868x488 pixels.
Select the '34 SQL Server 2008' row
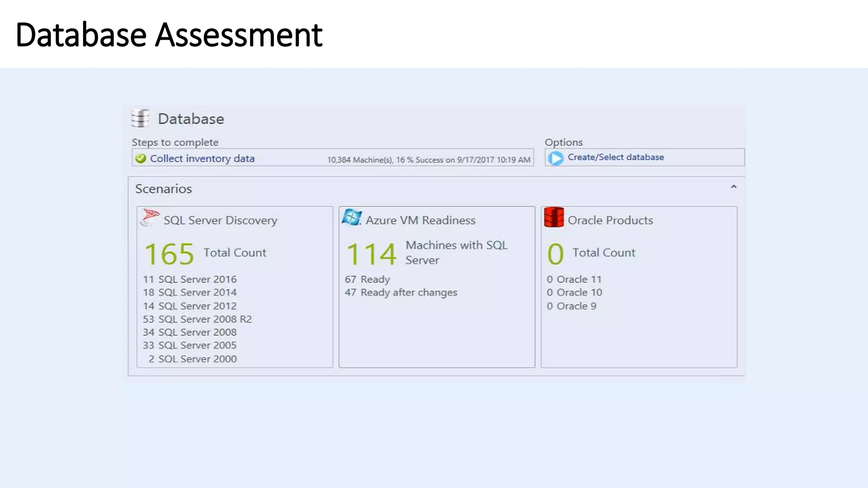190,332
